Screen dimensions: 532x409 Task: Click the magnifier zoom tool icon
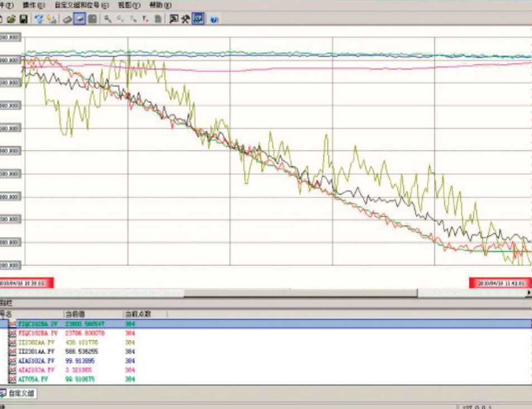(108, 19)
